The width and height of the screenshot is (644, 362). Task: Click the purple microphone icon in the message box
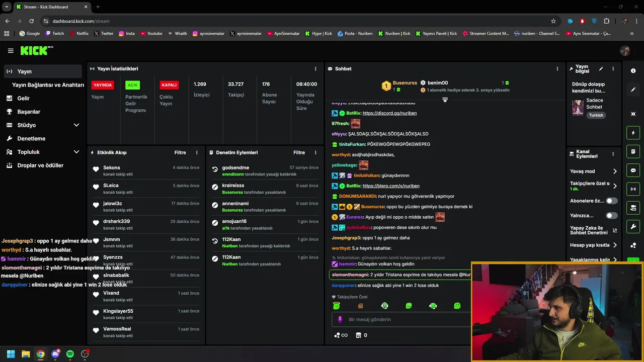click(x=340, y=319)
